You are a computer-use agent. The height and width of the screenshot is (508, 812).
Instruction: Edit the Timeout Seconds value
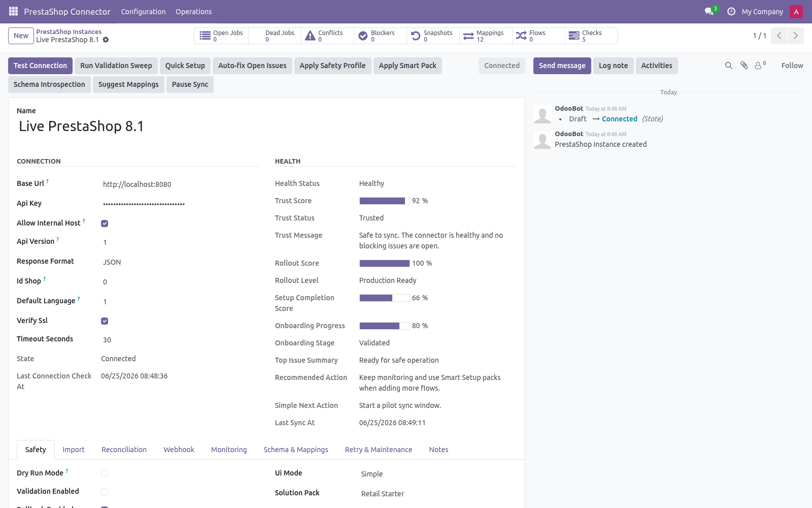click(x=180, y=340)
